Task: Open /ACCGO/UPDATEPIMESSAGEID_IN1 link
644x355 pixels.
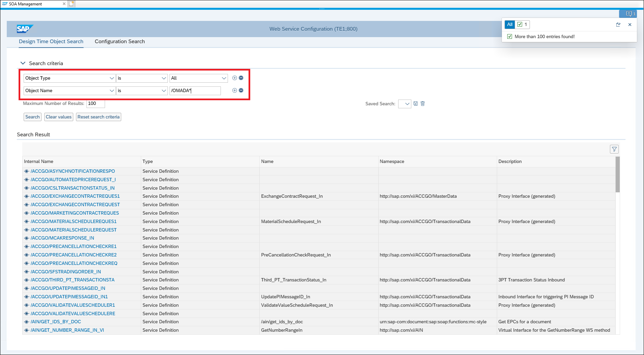Action: pyautogui.click(x=69, y=297)
